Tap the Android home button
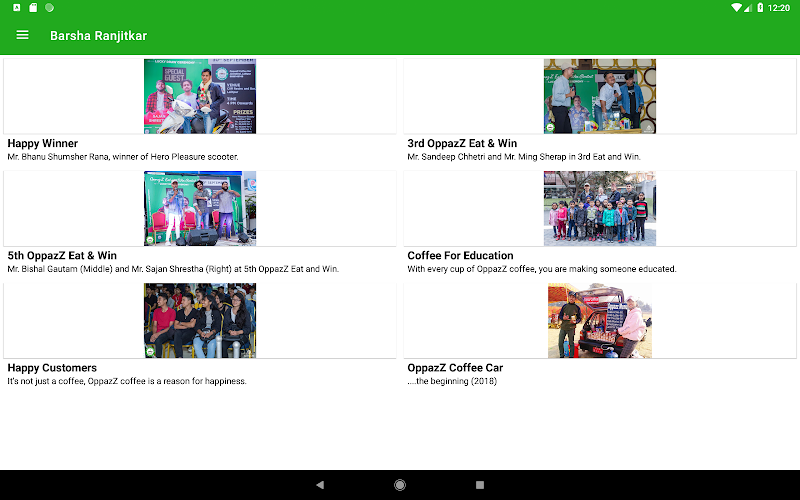Image resolution: width=800 pixels, height=500 pixels. pos(400,485)
